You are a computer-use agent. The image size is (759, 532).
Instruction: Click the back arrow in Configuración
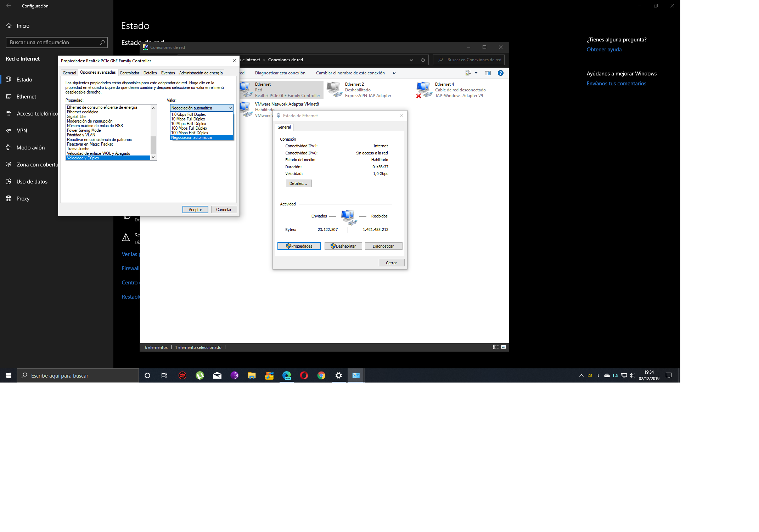pyautogui.click(x=9, y=6)
